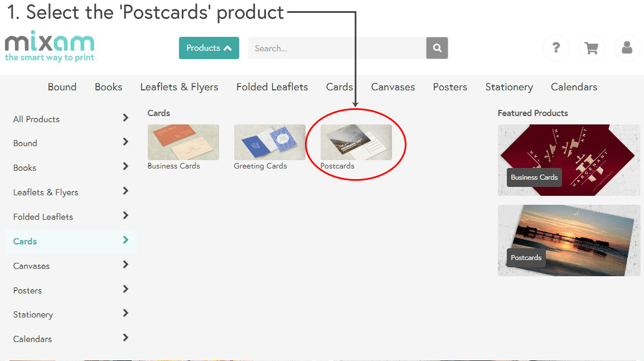Select the Postcards product thumbnail
The image size is (644, 361).
[356, 142]
